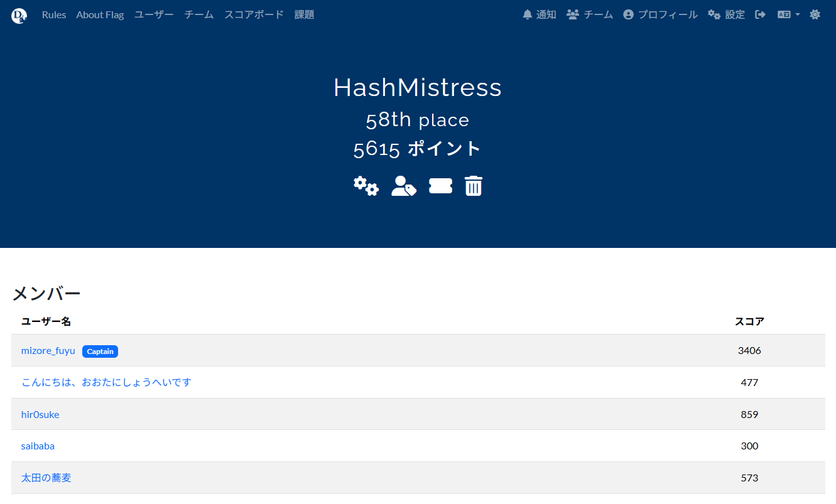
Task: Click the site logo in the navbar
Action: click(19, 15)
